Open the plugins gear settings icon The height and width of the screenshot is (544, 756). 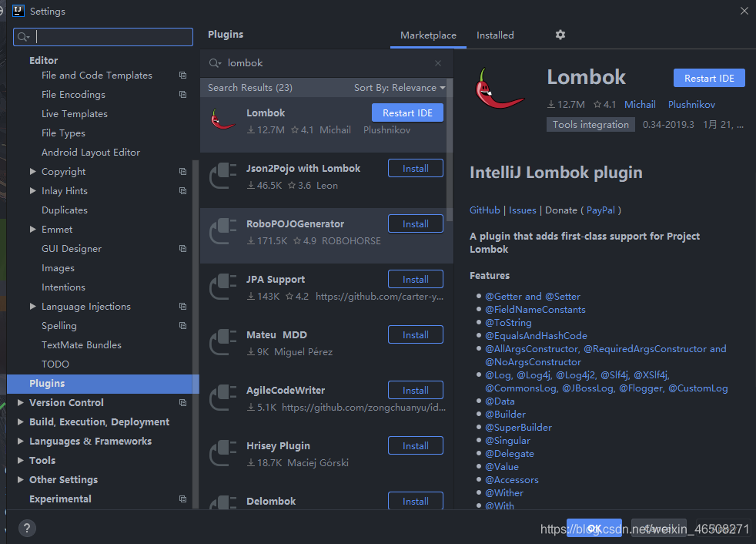560,35
